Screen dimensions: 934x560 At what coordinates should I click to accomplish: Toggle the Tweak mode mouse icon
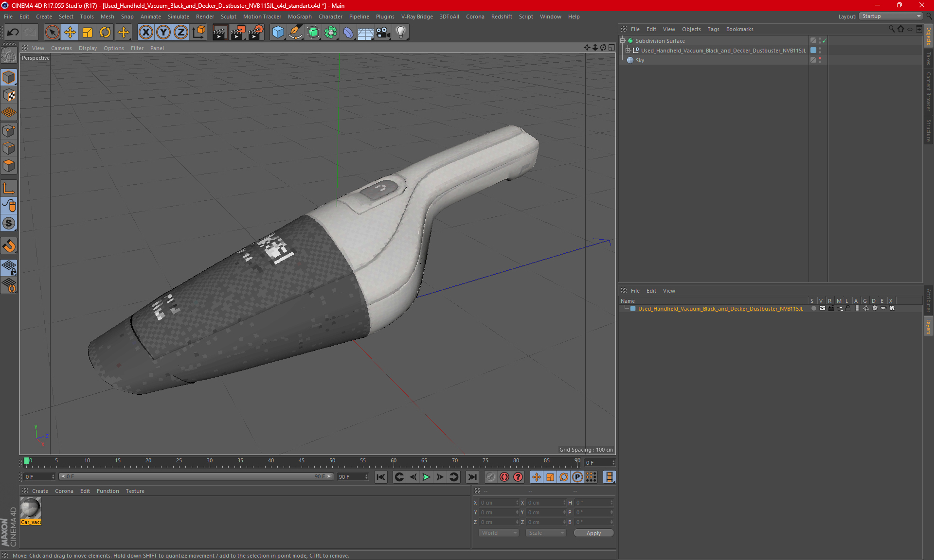(9, 206)
